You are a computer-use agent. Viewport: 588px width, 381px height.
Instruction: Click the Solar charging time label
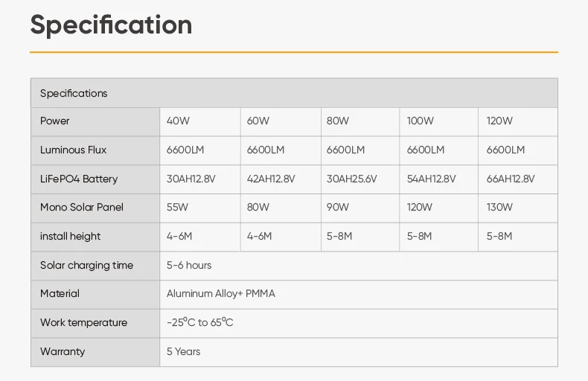86,265
